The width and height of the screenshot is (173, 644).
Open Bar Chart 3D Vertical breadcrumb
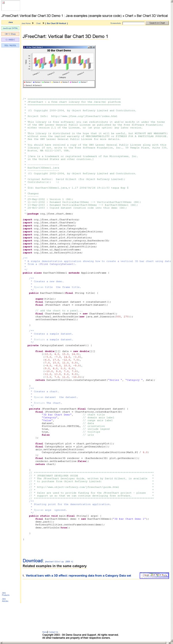[x=57, y=23]
